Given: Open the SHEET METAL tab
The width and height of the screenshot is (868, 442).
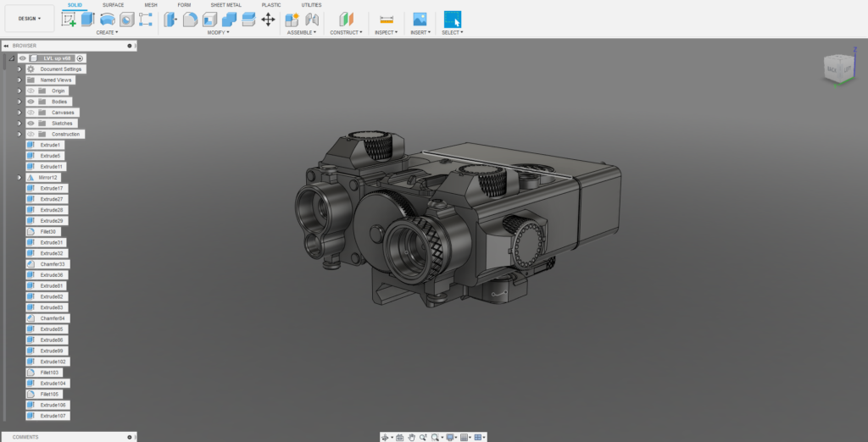Looking at the screenshot, I should [x=225, y=5].
